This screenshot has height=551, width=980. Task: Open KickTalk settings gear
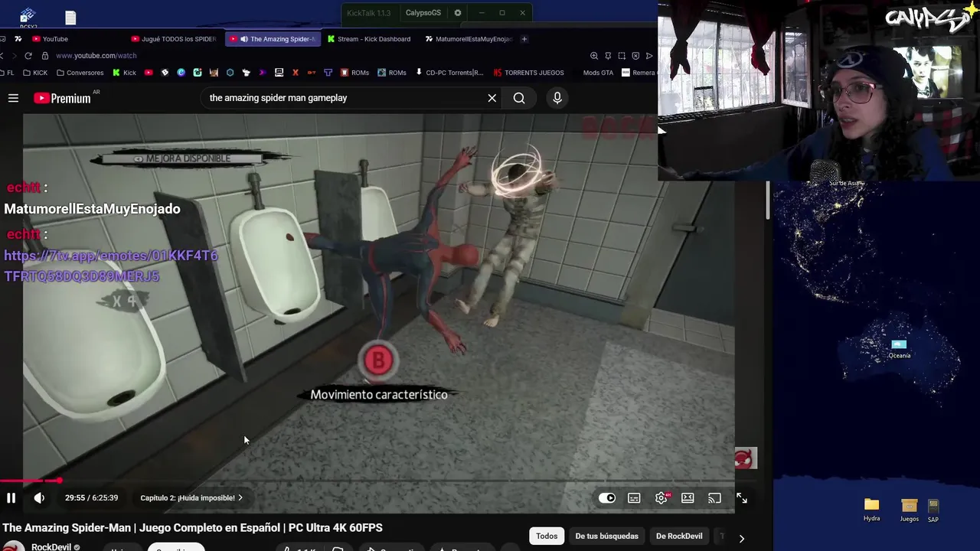click(458, 13)
